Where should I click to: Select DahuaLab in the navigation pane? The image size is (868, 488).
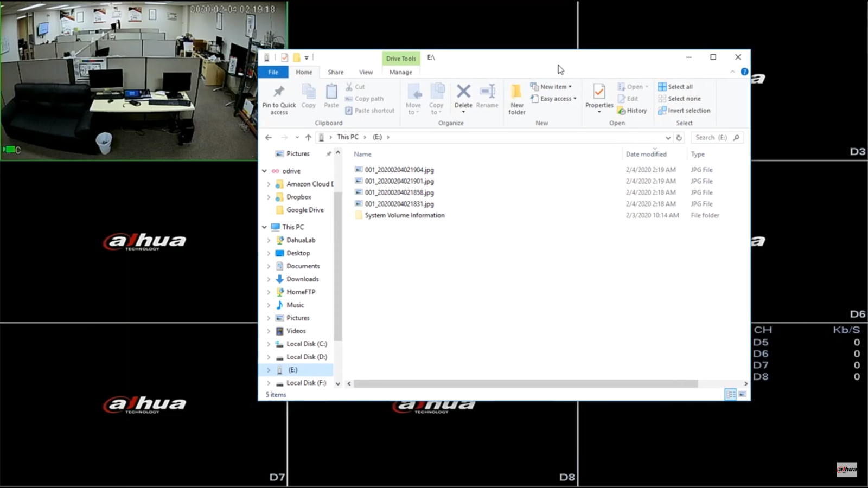pyautogui.click(x=301, y=240)
